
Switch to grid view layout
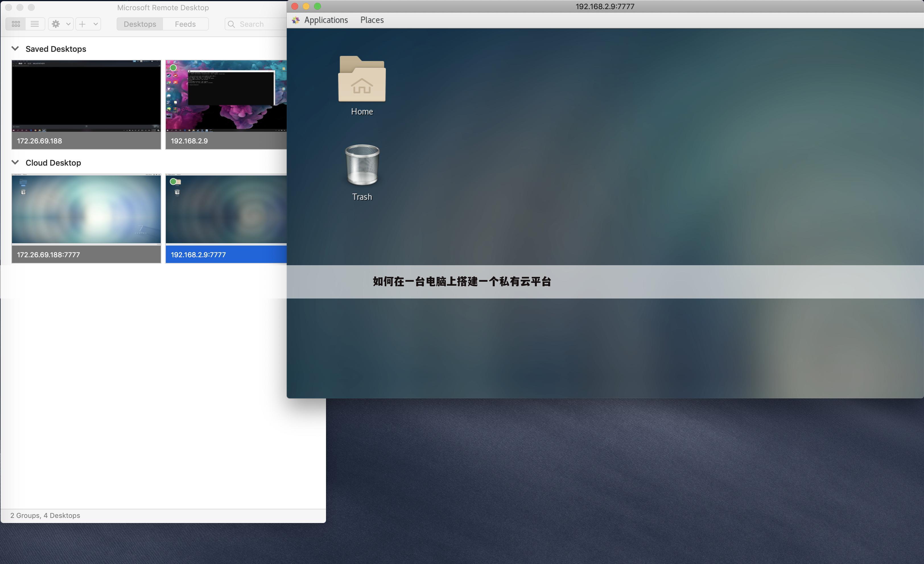(16, 24)
